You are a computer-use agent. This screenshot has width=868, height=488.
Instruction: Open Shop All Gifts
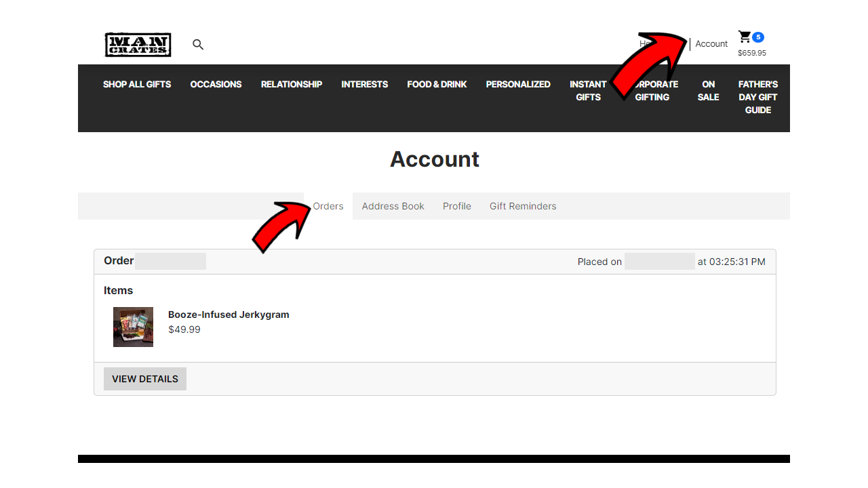point(137,84)
